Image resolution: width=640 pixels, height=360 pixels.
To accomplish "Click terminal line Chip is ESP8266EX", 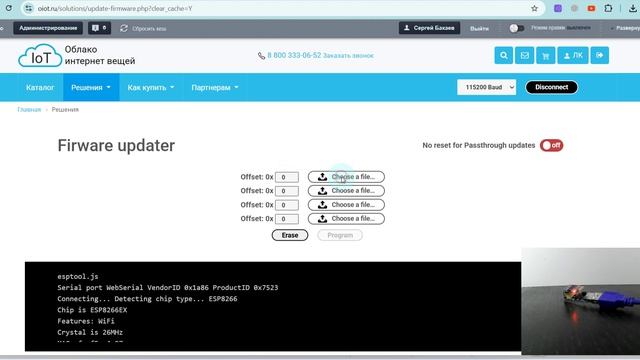I will pyautogui.click(x=92, y=310).
